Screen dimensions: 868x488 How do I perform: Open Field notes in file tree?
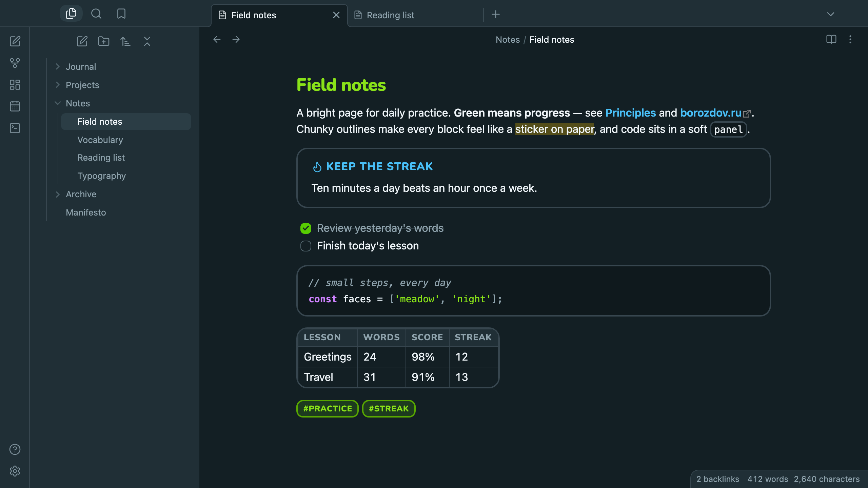(x=126, y=122)
